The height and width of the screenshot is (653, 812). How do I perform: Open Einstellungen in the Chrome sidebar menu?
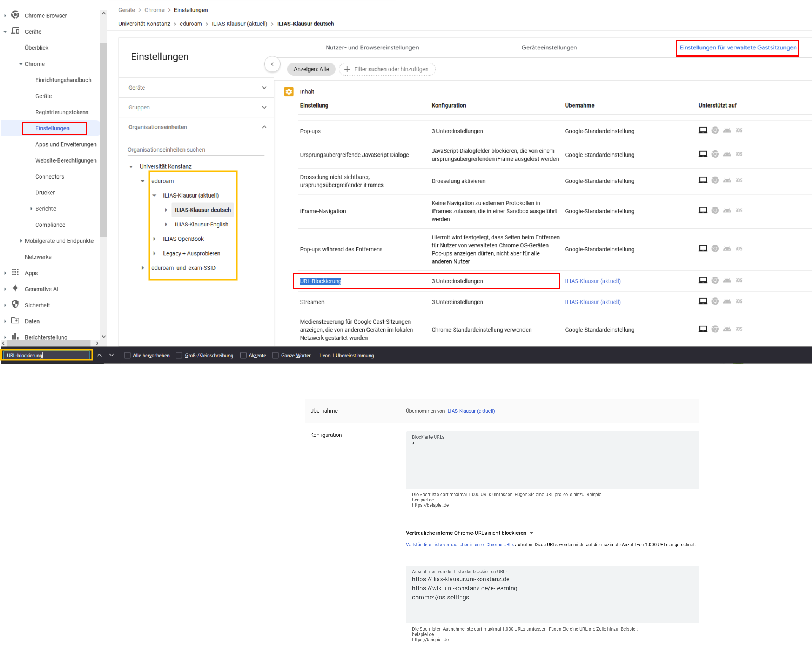click(x=52, y=128)
